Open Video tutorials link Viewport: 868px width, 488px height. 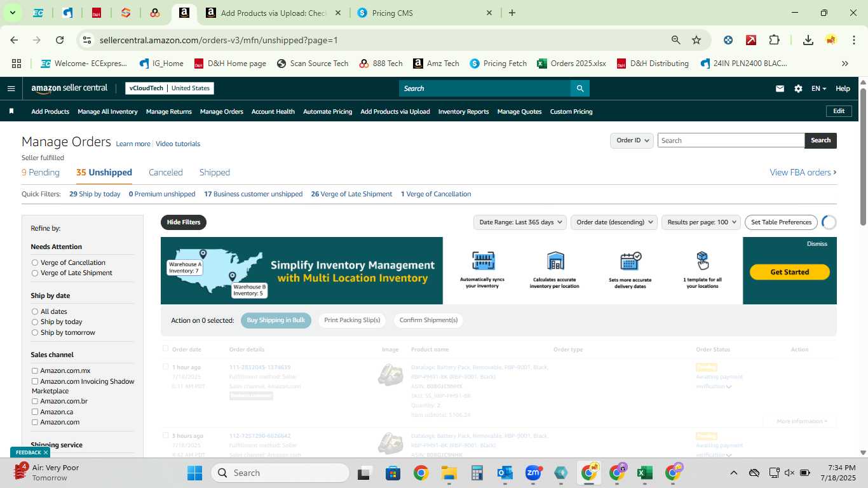(x=178, y=144)
